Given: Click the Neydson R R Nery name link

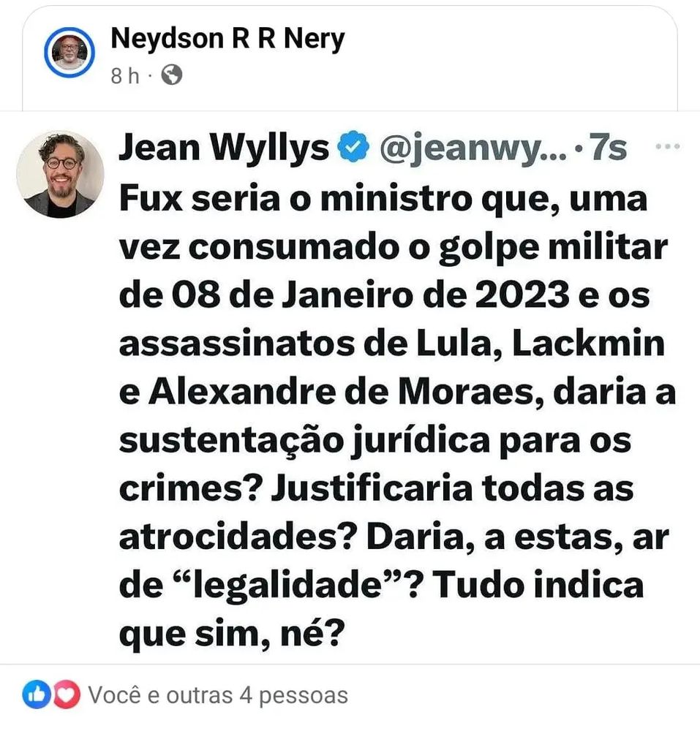Looking at the screenshot, I should (227, 39).
